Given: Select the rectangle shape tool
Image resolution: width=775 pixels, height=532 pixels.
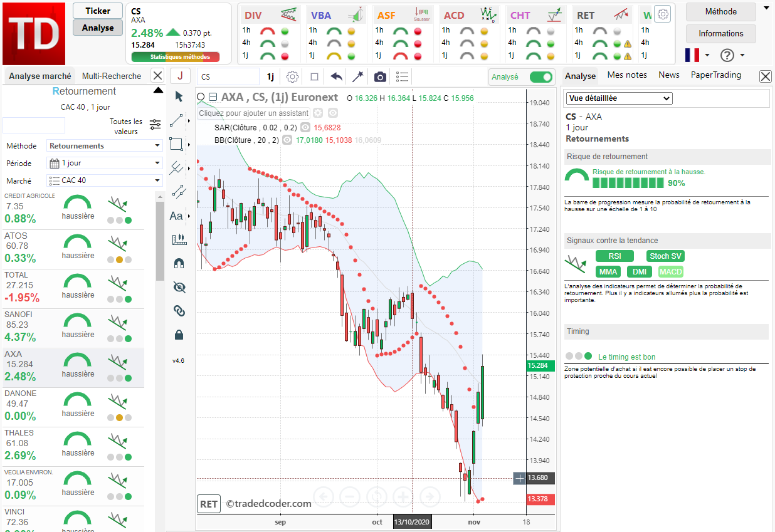Looking at the screenshot, I should coord(176,144).
